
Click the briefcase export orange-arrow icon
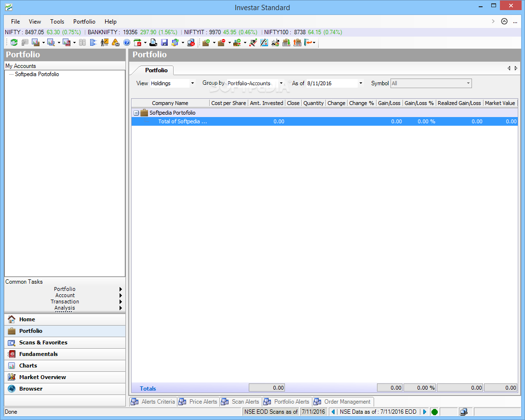[297, 42]
